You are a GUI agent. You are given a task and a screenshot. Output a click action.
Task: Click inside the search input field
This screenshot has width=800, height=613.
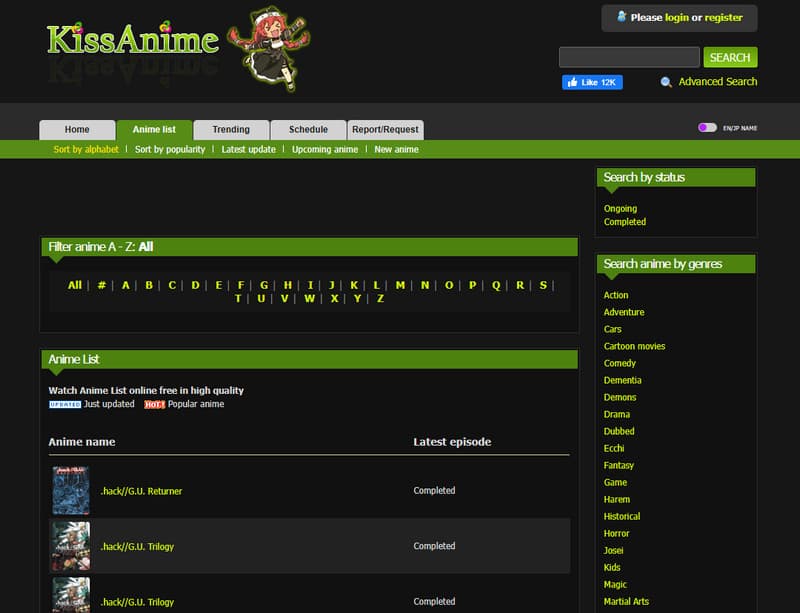(x=628, y=57)
